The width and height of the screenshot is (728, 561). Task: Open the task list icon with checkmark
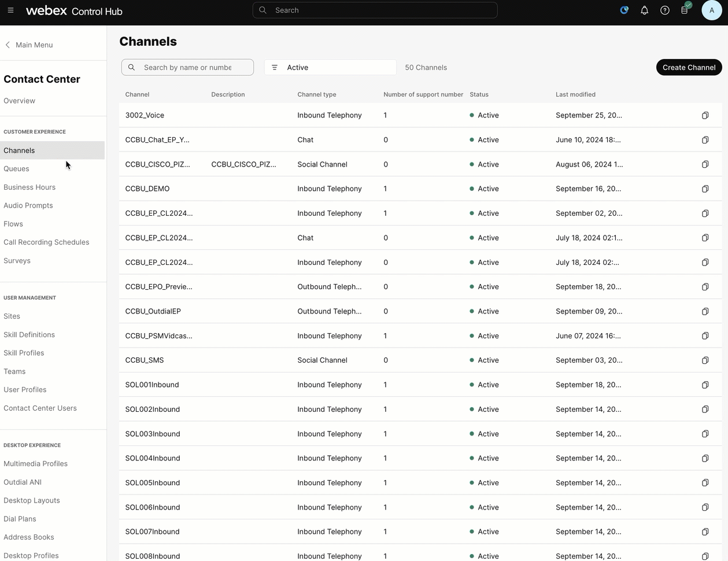tap(685, 10)
